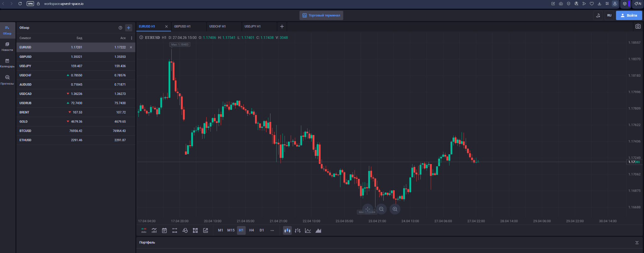
Task: Close the EURUSD H1 chart tab
Action: (x=166, y=26)
